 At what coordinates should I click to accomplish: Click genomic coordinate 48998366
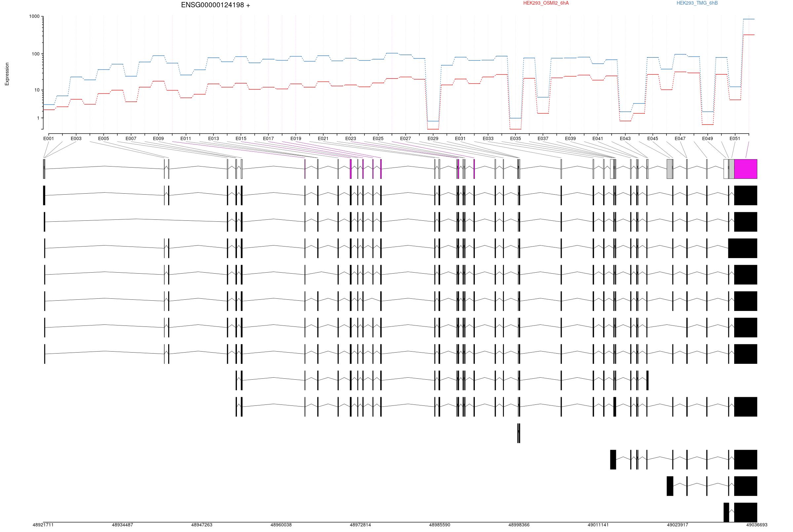pyautogui.click(x=519, y=525)
